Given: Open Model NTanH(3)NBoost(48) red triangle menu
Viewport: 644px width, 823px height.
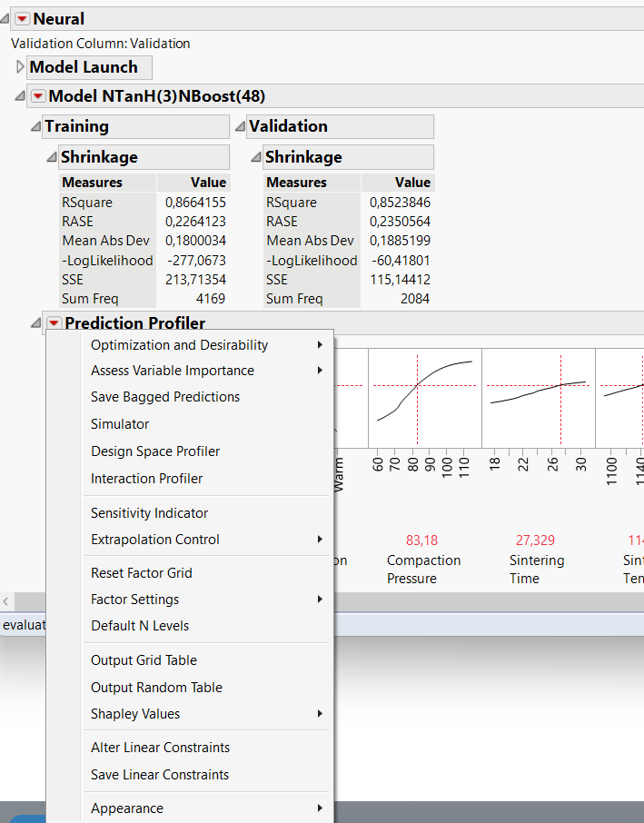Looking at the screenshot, I should click(x=38, y=96).
